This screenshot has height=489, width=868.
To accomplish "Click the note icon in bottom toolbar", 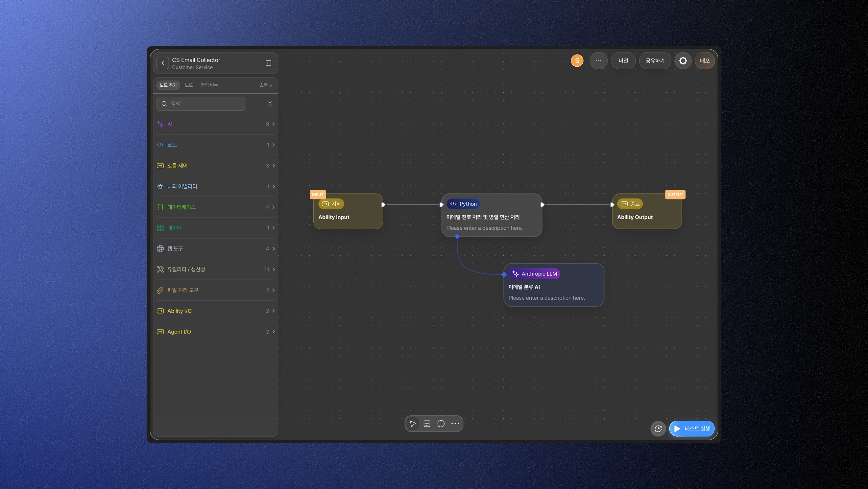I will 427,424.
